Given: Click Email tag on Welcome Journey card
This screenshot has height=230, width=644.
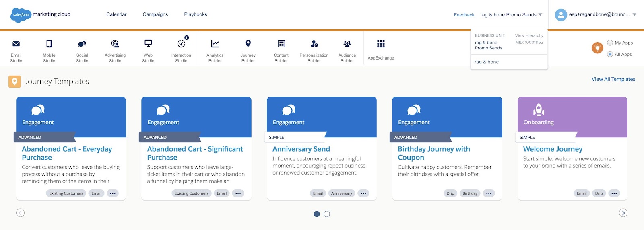Looking at the screenshot, I should point(582,193).
